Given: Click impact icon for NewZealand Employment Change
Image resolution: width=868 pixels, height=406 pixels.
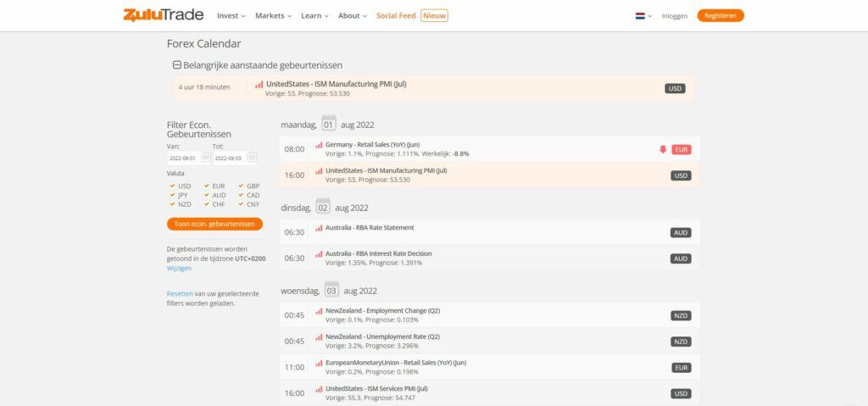Looking at the screenshot, I should 319,311.
